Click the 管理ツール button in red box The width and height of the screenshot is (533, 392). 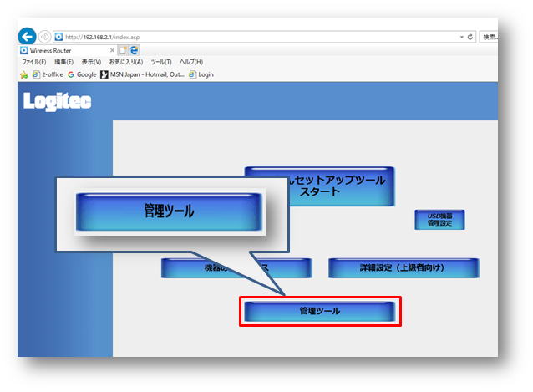pyautogui.click(x=320, y=311)
